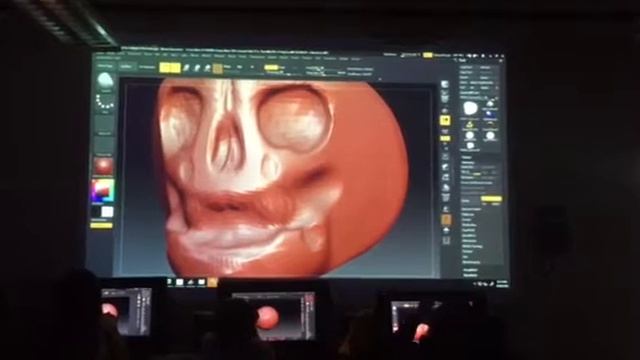This screenshot has width=640, height=360.
Task: Select the Move tool icon on top shelf
Action: coord(187,68)
